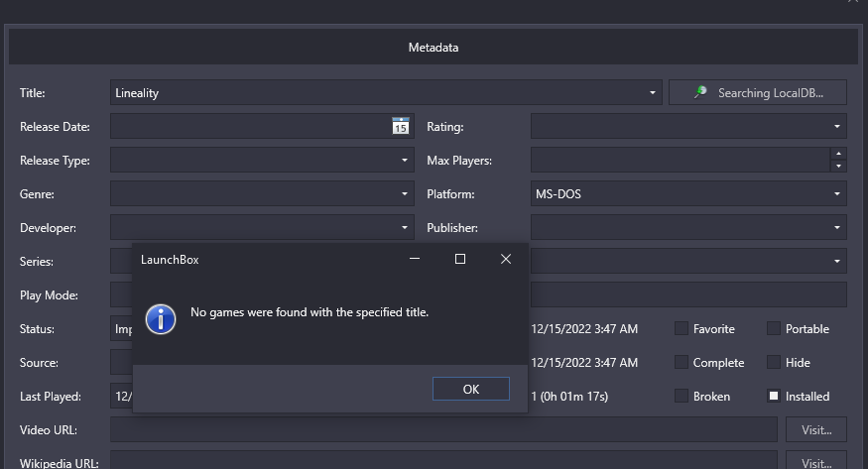Screen dimensions: 868x469
Task: Click the blue info icon in dialog
Action: coord(161,319)
